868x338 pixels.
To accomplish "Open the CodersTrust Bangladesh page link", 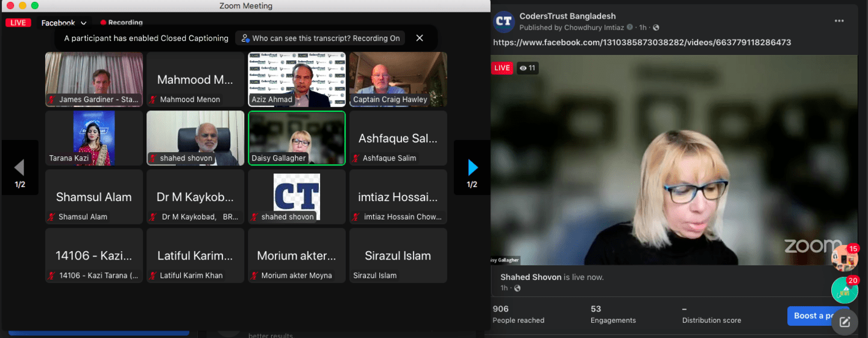I will [x=567, y=16].
